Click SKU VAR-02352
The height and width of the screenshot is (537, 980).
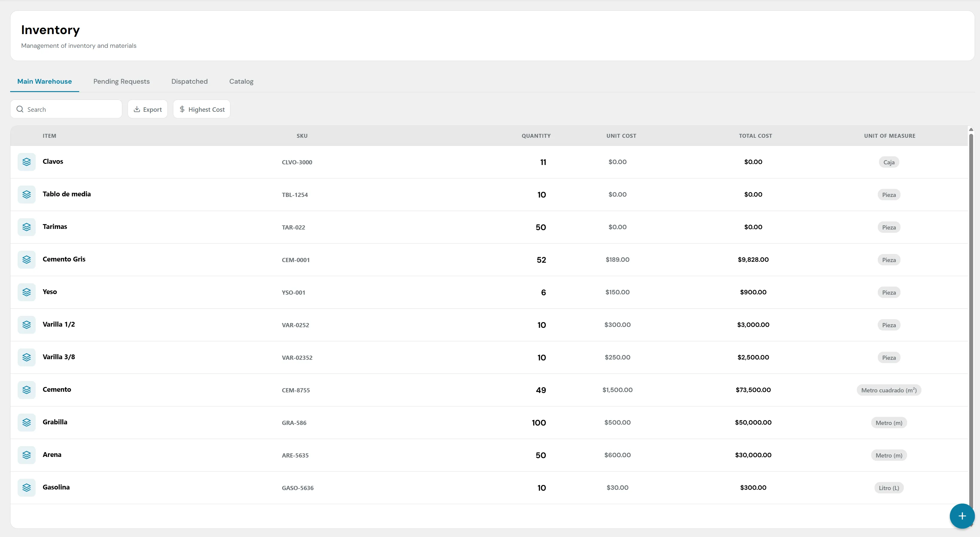297,357
